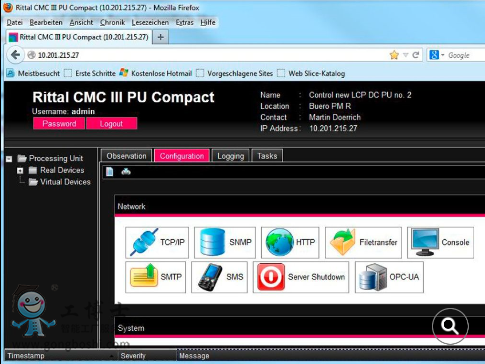Open the HTTP globe settings
485x364 pixels.
pyautogui.click(x=290, y=243)
